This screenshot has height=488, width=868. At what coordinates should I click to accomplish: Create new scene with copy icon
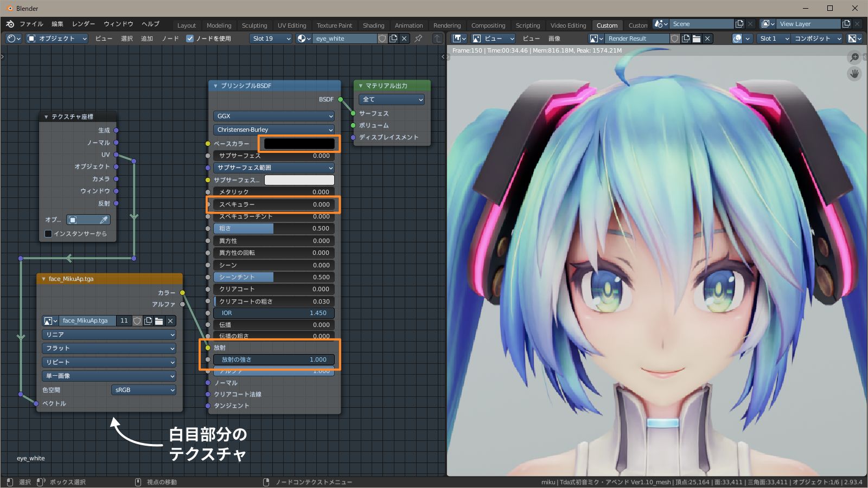point(739,24)
